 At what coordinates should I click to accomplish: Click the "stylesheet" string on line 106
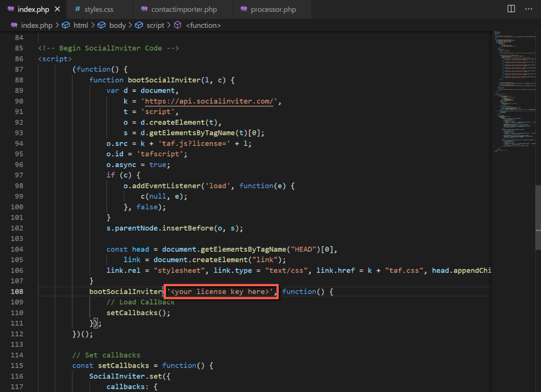tap(179, 271)
